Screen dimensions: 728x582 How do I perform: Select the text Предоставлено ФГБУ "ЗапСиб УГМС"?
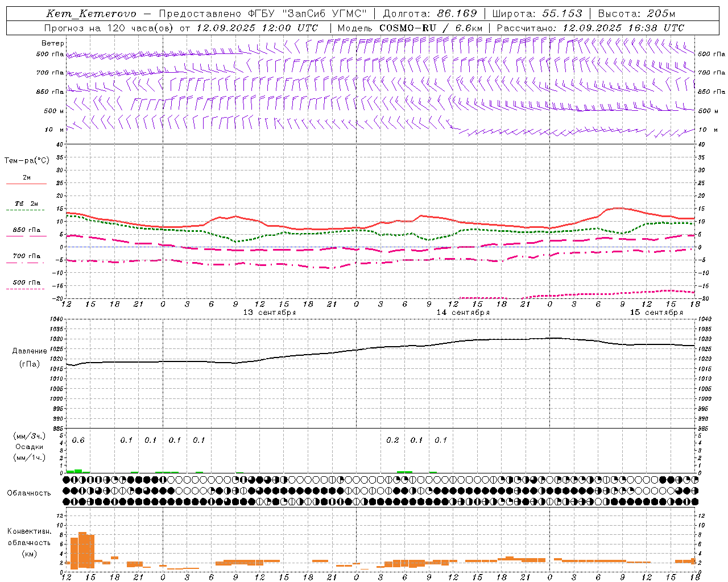pos(263,14)
